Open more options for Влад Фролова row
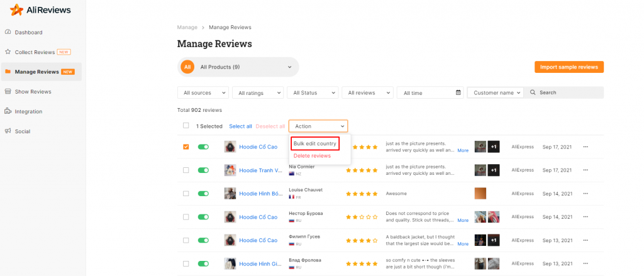644x276 pixels. [586, 263]
